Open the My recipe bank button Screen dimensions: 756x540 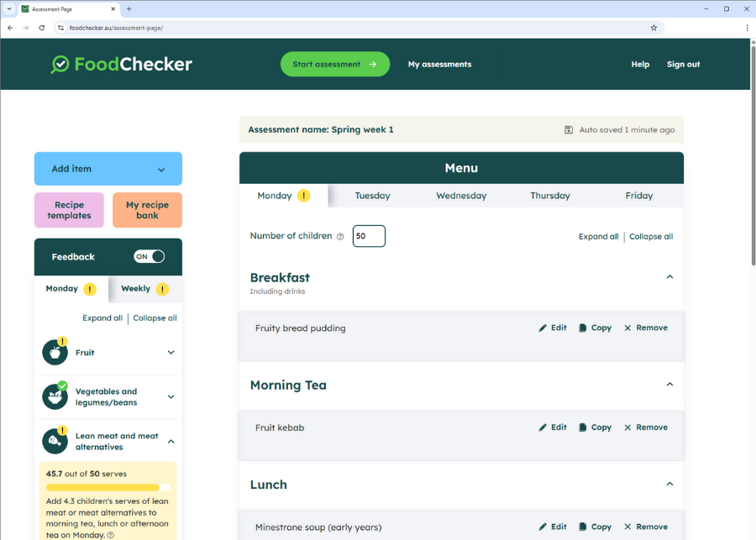(x=147, y=210)
